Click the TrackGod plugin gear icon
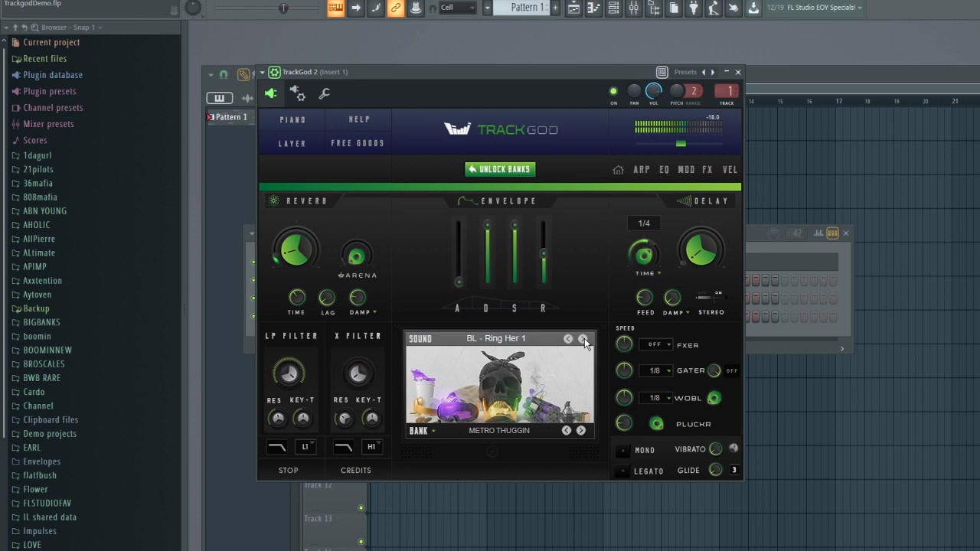 pos(274,72)
